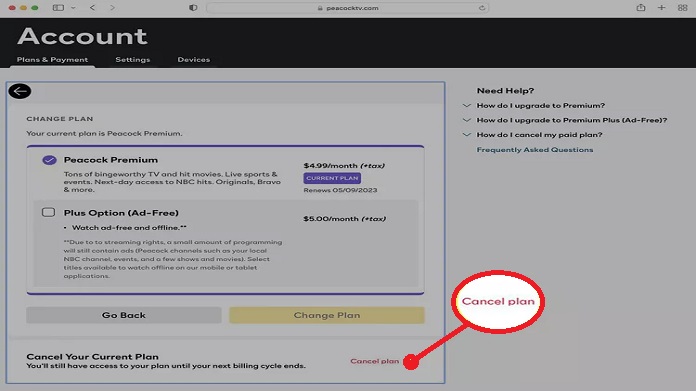
Task: Expand 'How do I upgrade to Premium Plus (Ad-Free)?'
Action: pos(572,120)
